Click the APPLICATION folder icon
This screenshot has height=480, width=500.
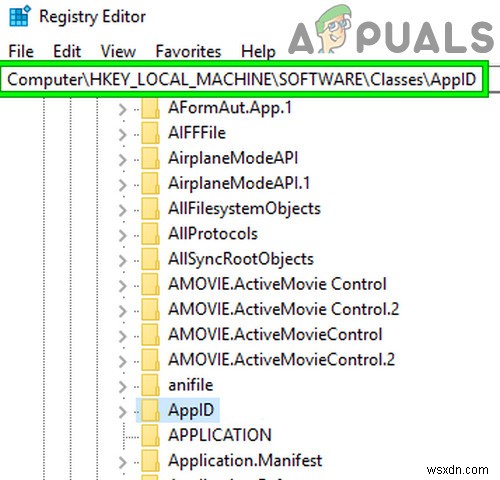pyautogui.click(x=150, y=436)
